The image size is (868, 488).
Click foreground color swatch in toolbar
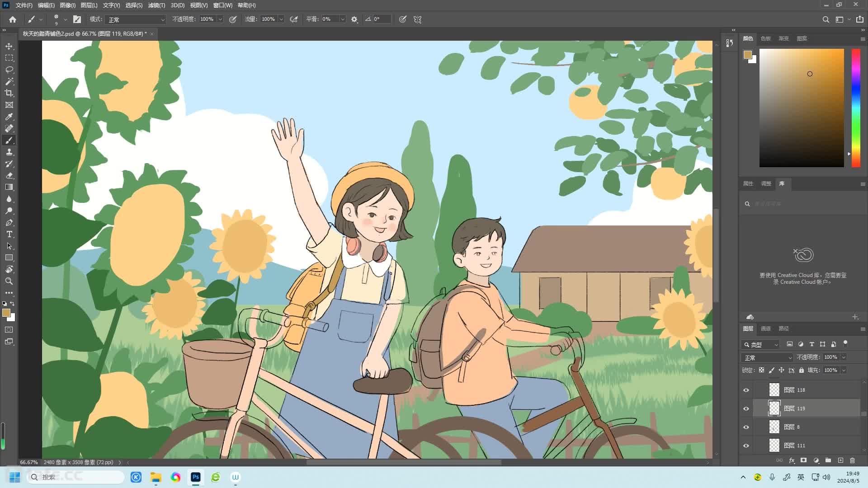[x=6, y=313]
